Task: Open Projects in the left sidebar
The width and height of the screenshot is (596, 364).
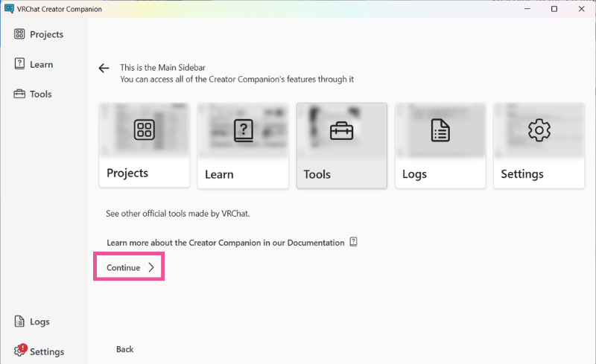Action: click(x=39, y=34)
